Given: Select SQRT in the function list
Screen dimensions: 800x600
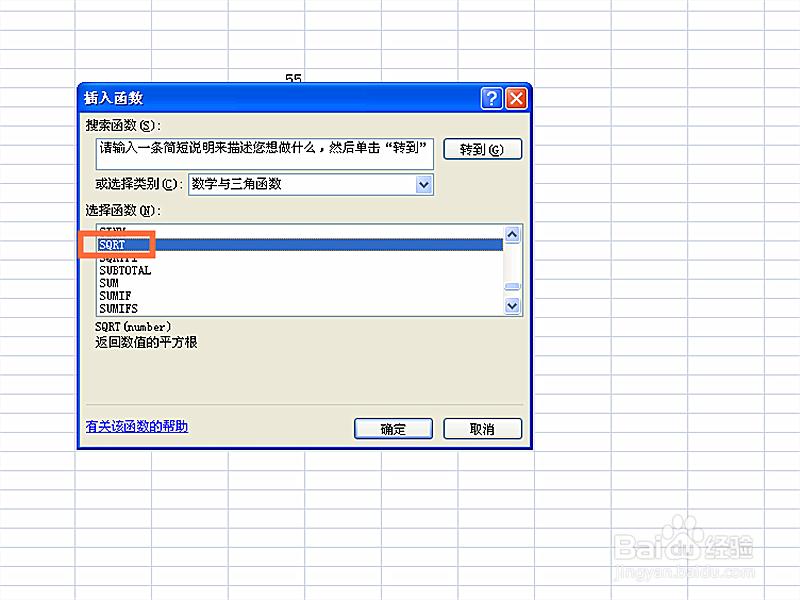Looking at the screenshot, I should (300, 245).
